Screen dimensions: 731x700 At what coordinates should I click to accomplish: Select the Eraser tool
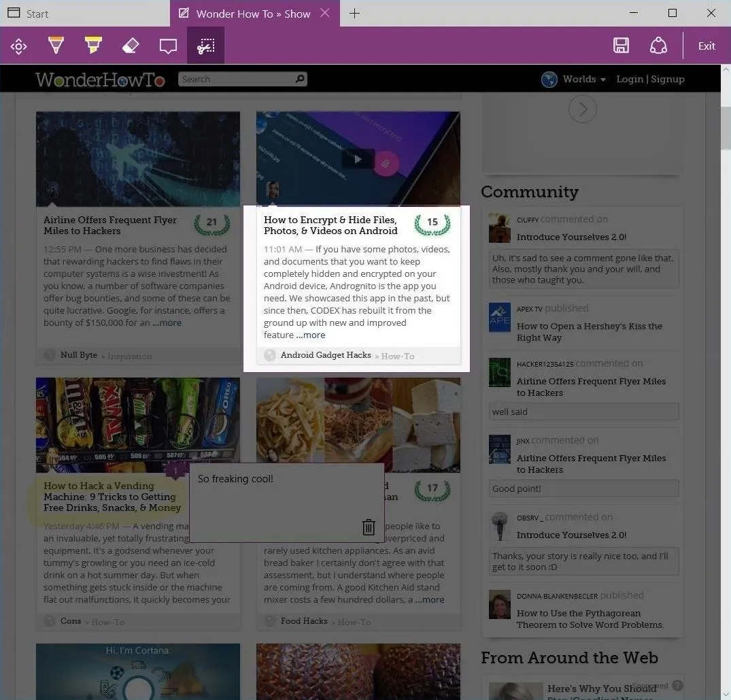(131, 46)
